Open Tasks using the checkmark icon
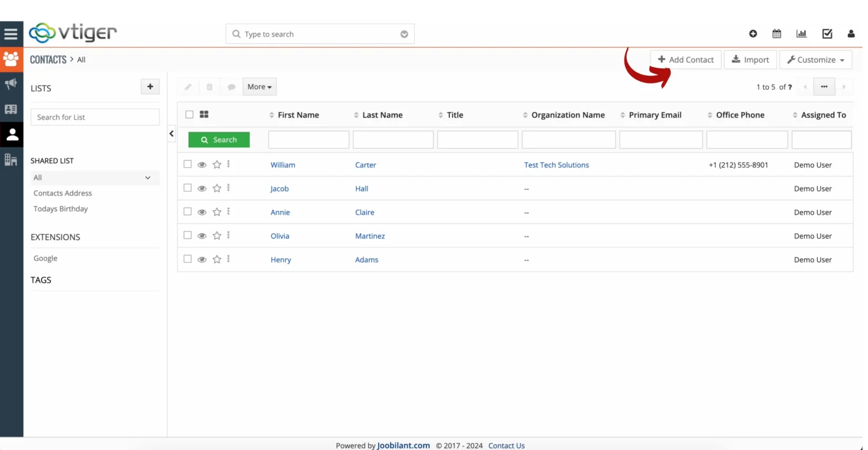This screenshot has width=868, height=450. point(827,34)
